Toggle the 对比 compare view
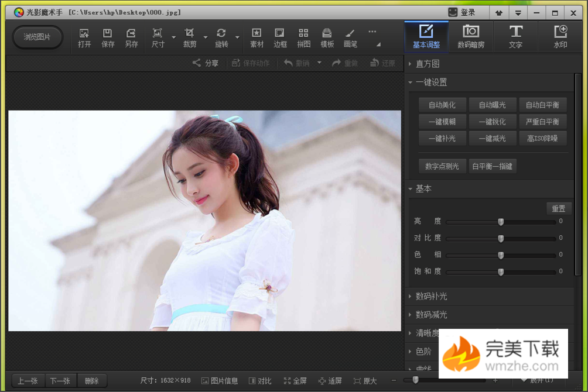The width and height of the screenshot is (588, 392). pos(260,381)
